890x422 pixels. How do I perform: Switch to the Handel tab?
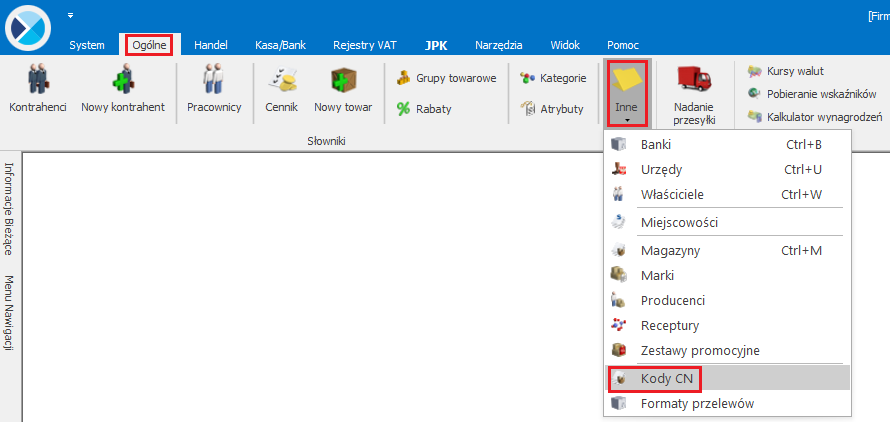[x=211, y=45]
